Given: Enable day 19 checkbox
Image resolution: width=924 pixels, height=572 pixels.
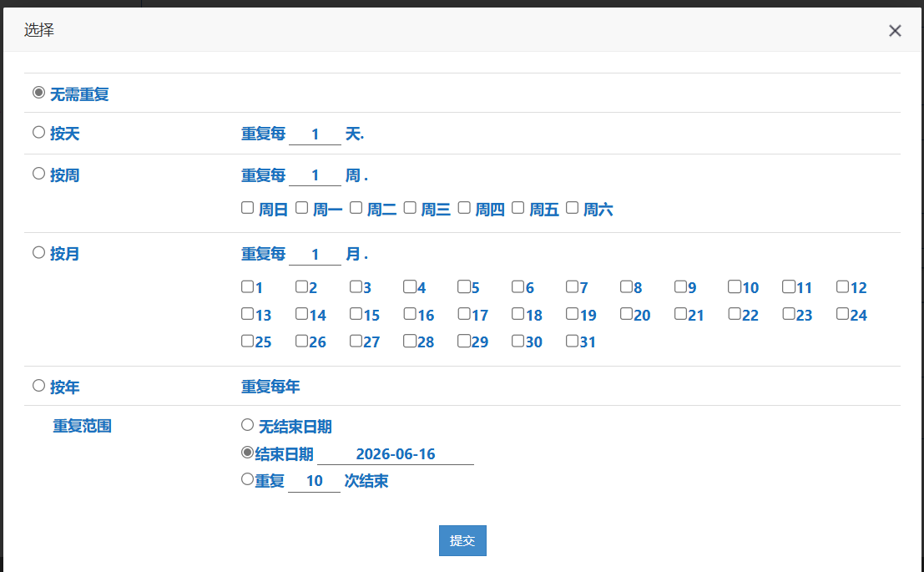Looking at the screenshot, I should [x=573, y=314].
